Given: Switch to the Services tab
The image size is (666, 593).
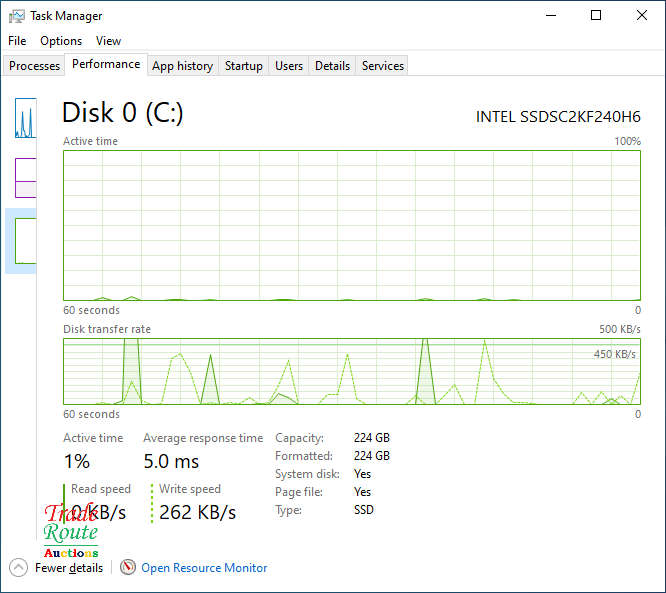Looking at the screenshot, I should [x=383, y=66].
